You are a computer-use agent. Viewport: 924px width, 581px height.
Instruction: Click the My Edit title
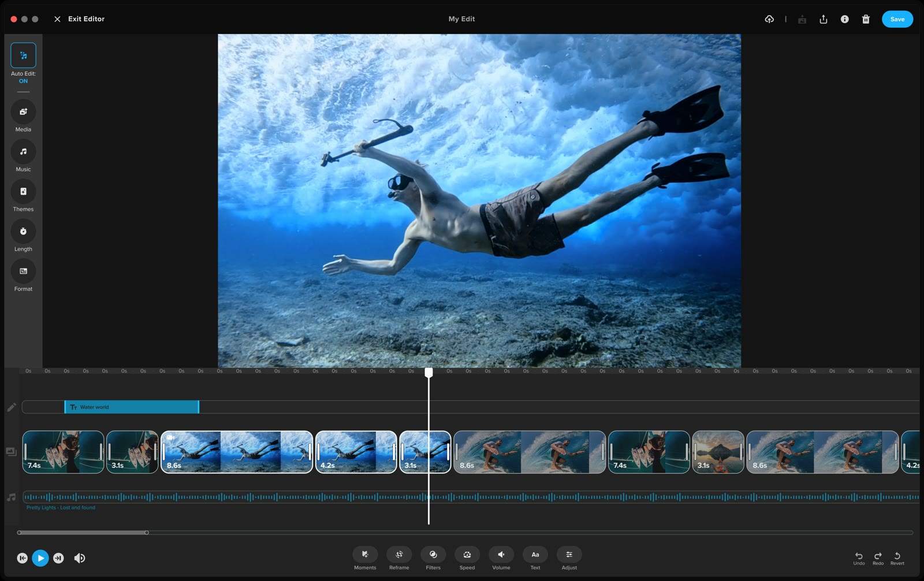pyautogui.click(x=461, y=19)
